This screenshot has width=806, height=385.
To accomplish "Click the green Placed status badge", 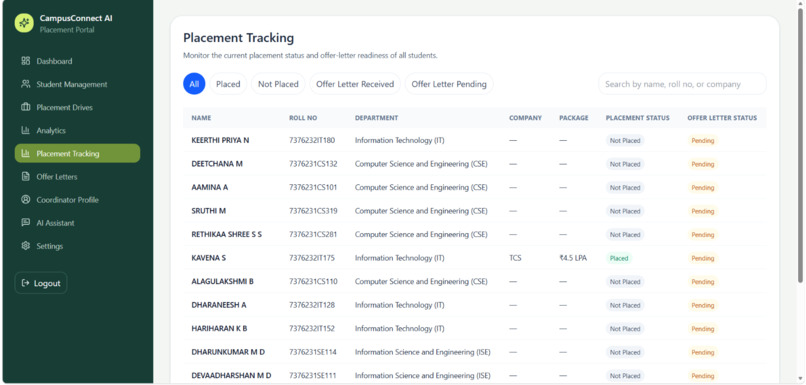I will click(x=619, y=258).
